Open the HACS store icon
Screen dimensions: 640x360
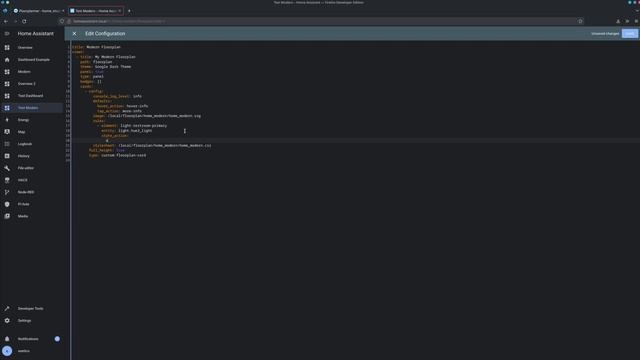click(7, 180)
